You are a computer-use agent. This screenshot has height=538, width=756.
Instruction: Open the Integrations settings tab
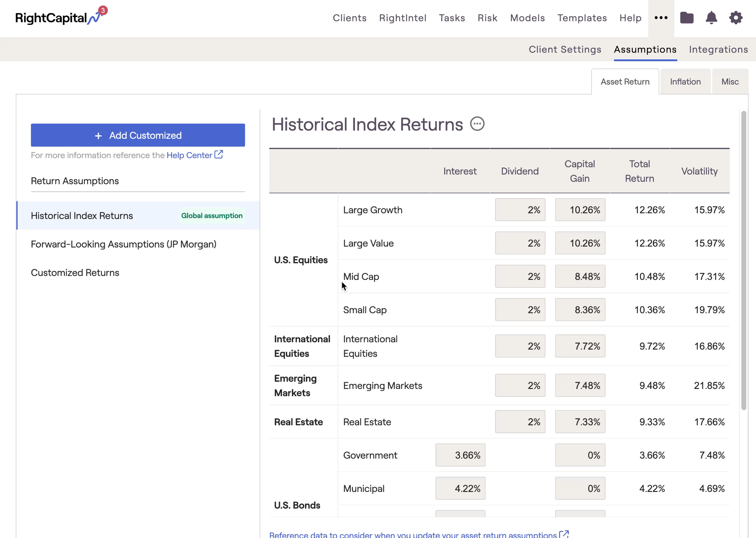tap(718, 50)
